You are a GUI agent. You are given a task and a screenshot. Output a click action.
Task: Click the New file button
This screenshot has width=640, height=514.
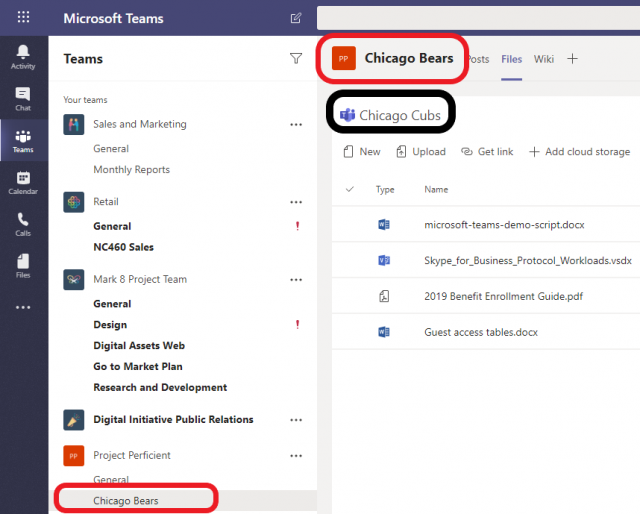click(x=362, y=152)
